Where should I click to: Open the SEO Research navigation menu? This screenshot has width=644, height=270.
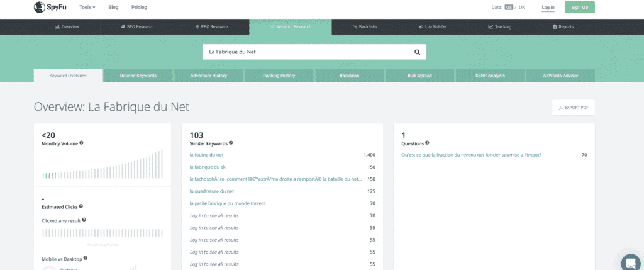coord(136,27)
